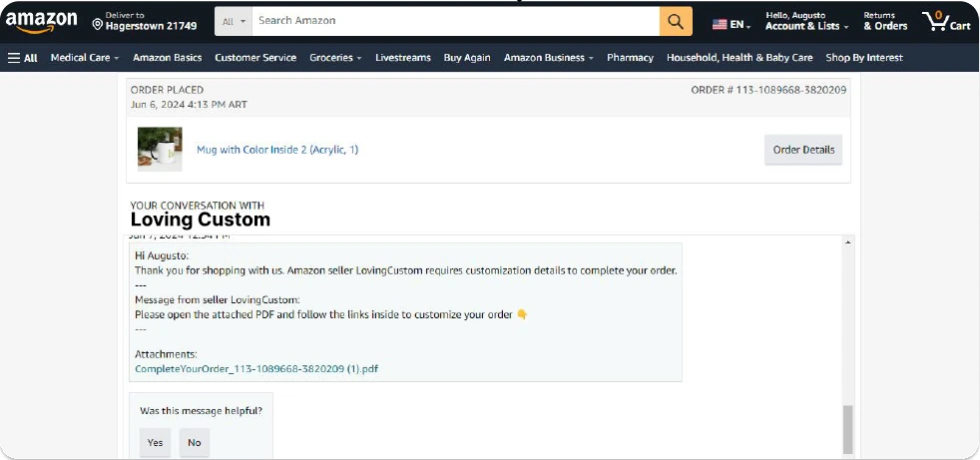The image size is (980, 460).
Task: Open the All hamburger menu
Action: click(23, 58)
